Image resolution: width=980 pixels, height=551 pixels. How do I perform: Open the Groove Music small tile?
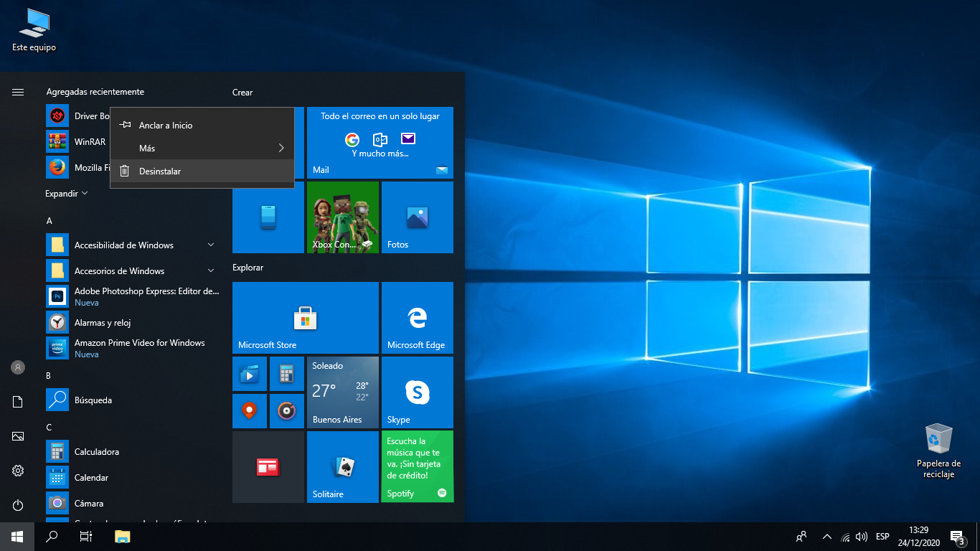coord(287,411)
